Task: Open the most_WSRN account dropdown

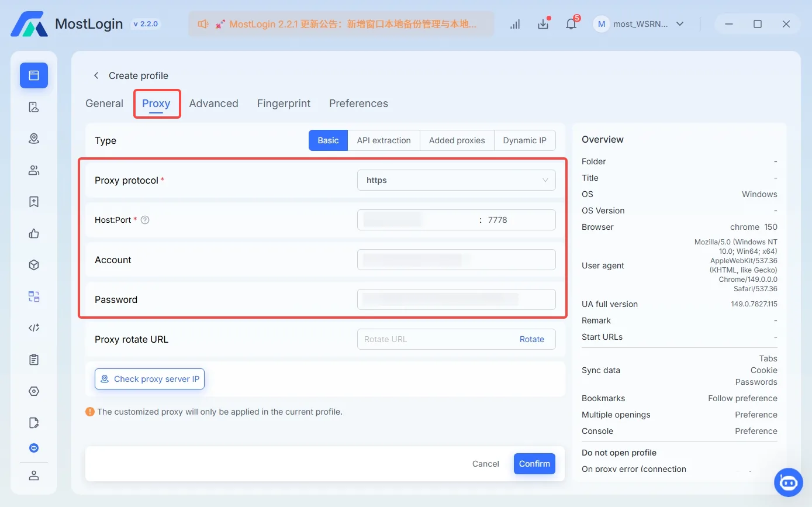Action: coord(639,24)
